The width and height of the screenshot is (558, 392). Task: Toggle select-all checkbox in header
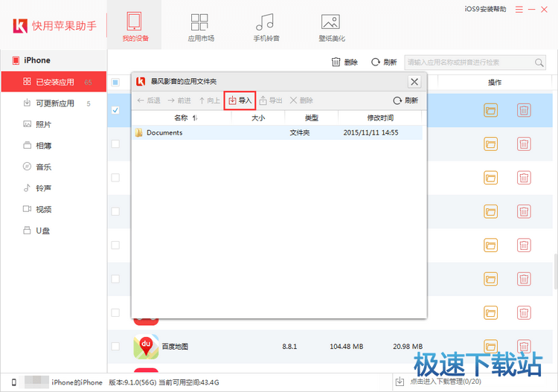(x=115, y=82)
